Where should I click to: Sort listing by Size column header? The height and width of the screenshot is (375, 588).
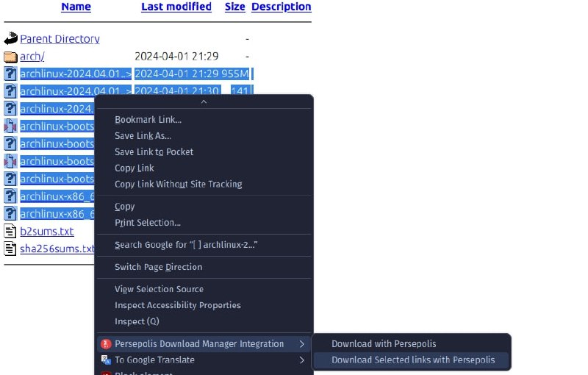click(x=234, y=7)
